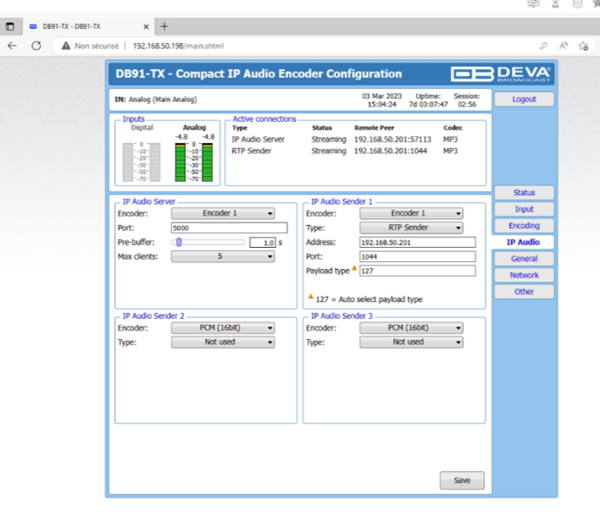Open tab actions menu icon left of tab
This screenshot has height=521, width=600.
click(10, 26)
